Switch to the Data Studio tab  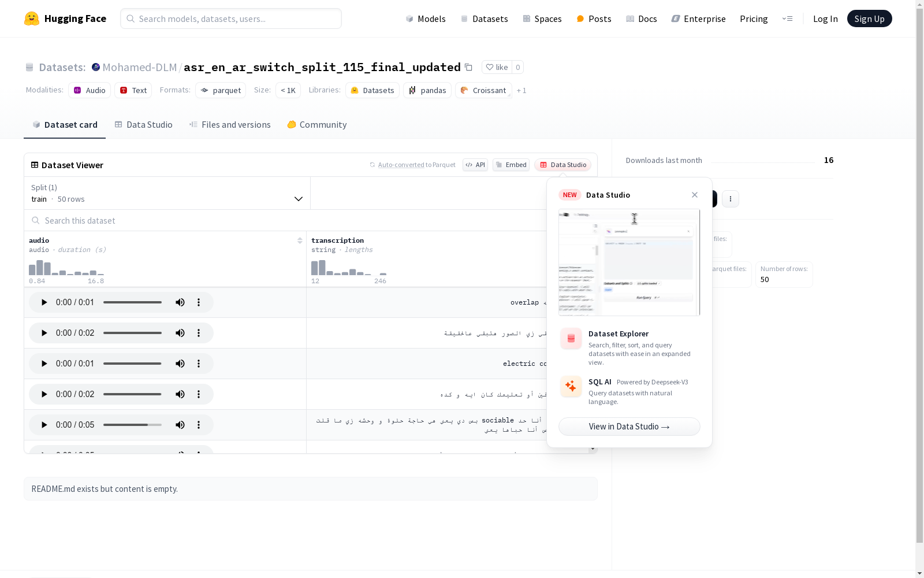click(x=143, y=125)
